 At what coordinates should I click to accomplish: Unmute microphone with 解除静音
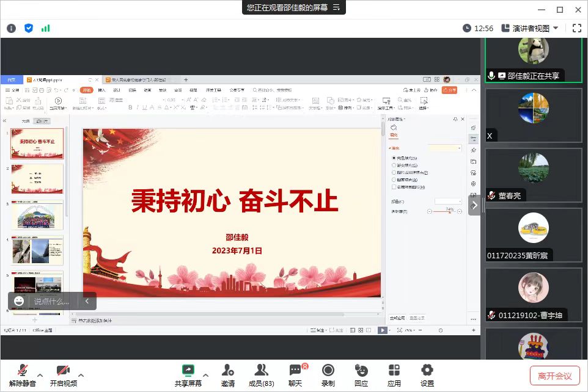point(23,375)
